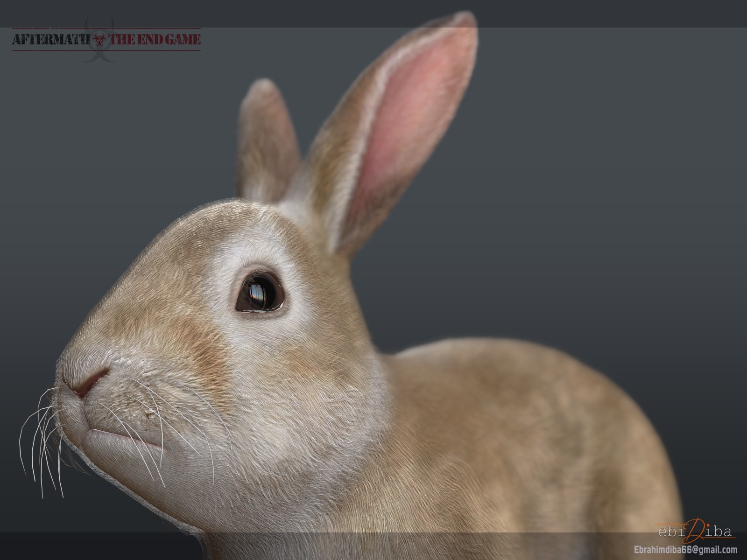Click the Ebrahimdiba66@gmail.com email text
Viewport: 747px width, 560px height.
(x=685, y=550)
